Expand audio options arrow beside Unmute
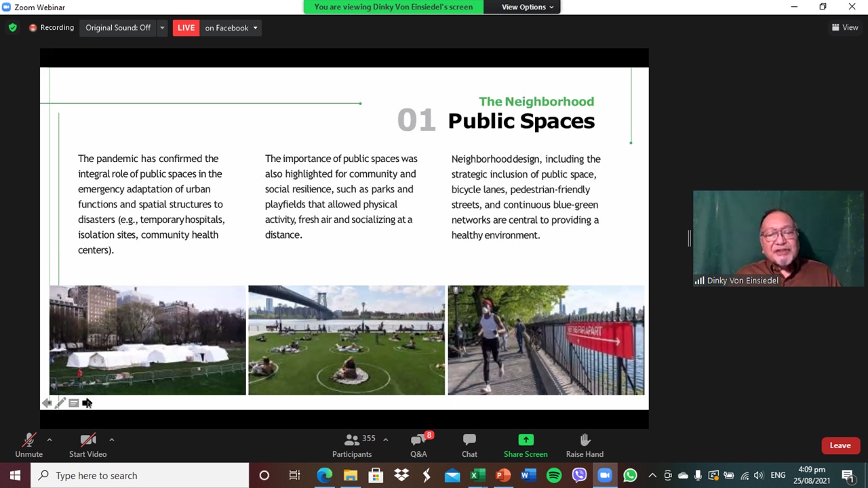868x488 pixels. (50, 440)
